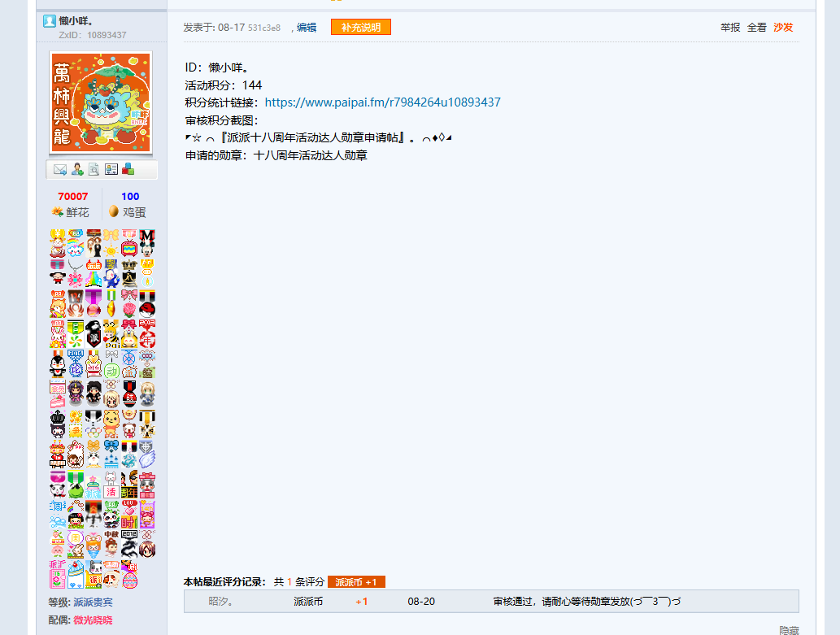Report the post with 举报
The height and width of the screenshot is (635, 840).
(730, 28)
